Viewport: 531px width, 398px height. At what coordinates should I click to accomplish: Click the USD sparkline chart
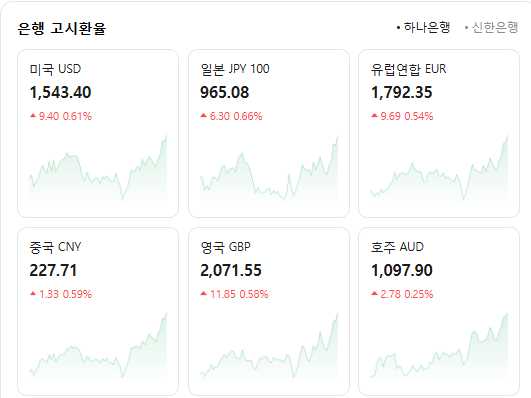click(98, 168)
